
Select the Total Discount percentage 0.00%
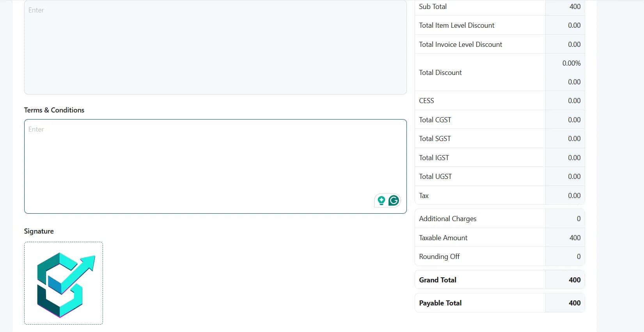(571, 63)
